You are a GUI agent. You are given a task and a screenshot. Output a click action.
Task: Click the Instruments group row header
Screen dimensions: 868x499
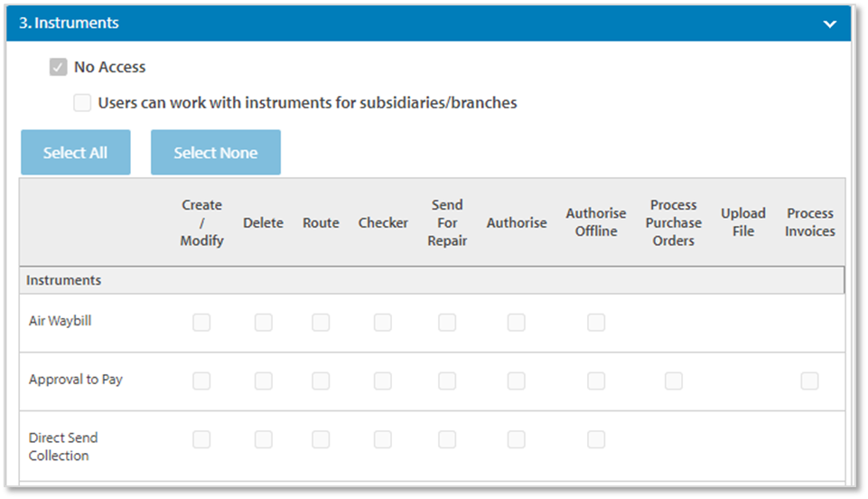point(64,280)
